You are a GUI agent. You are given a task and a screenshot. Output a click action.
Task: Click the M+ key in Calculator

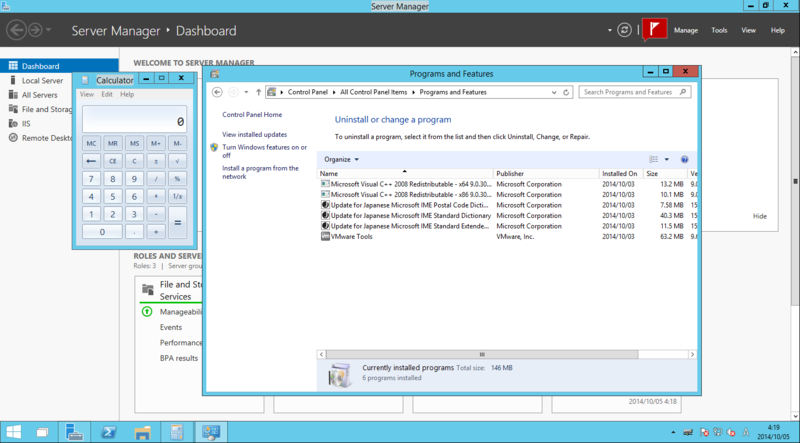pyautogui.click(x=156, y=143)
